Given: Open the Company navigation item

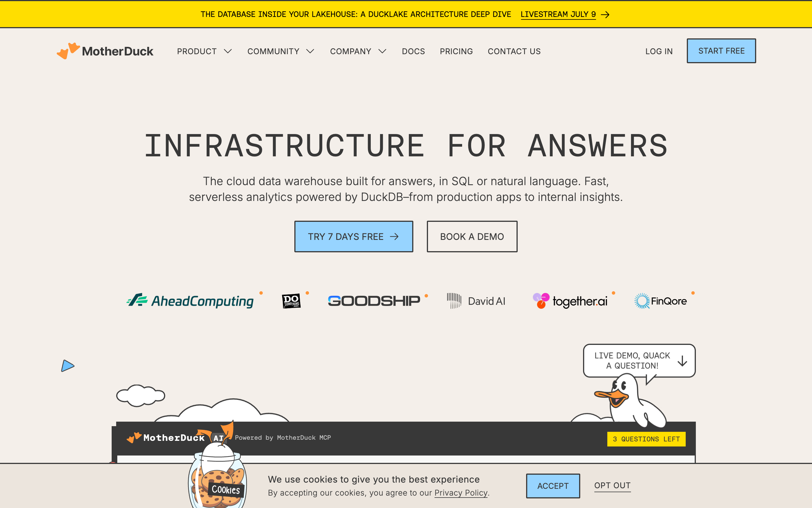Looking at the screenshot, I should point(351,51).
